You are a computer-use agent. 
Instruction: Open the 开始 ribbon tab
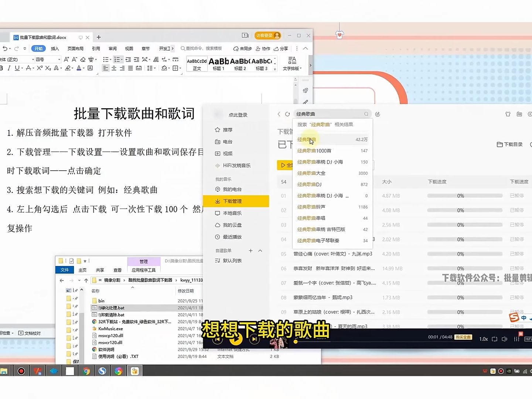(x=38, y=48)
